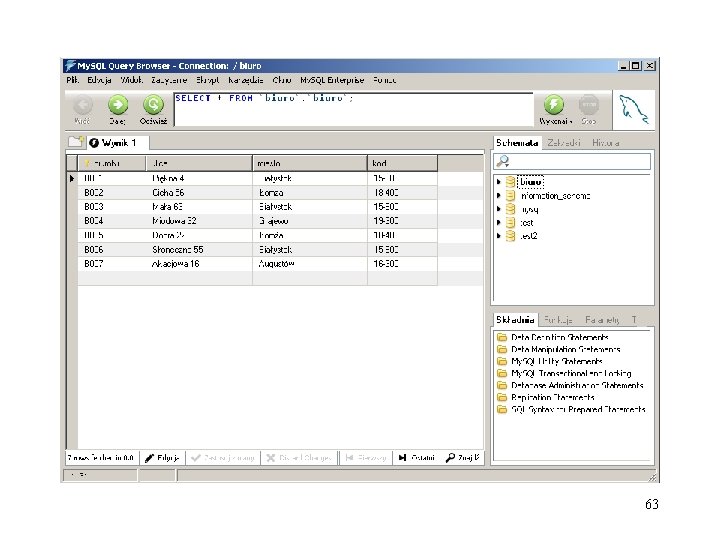Open the Plik menu

coord(73,80)
